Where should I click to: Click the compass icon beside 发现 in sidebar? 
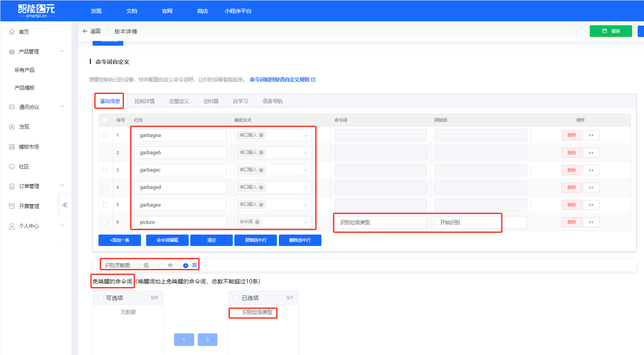12,127
